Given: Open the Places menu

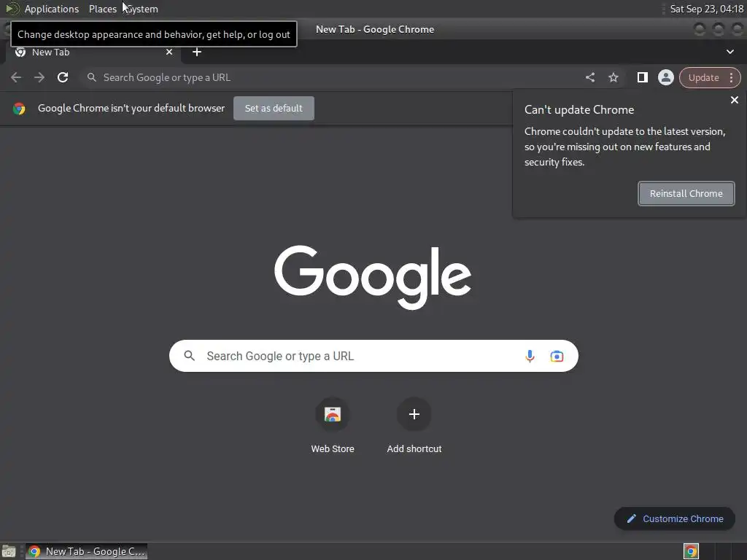Looking at the screenshot, I should click(x=102, y=9).
